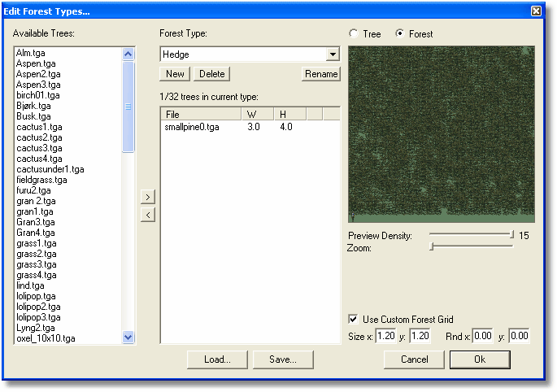This screenshot has width=557, height=392.
Task: Click the Size x input field
Action: (x=385, y=336)
